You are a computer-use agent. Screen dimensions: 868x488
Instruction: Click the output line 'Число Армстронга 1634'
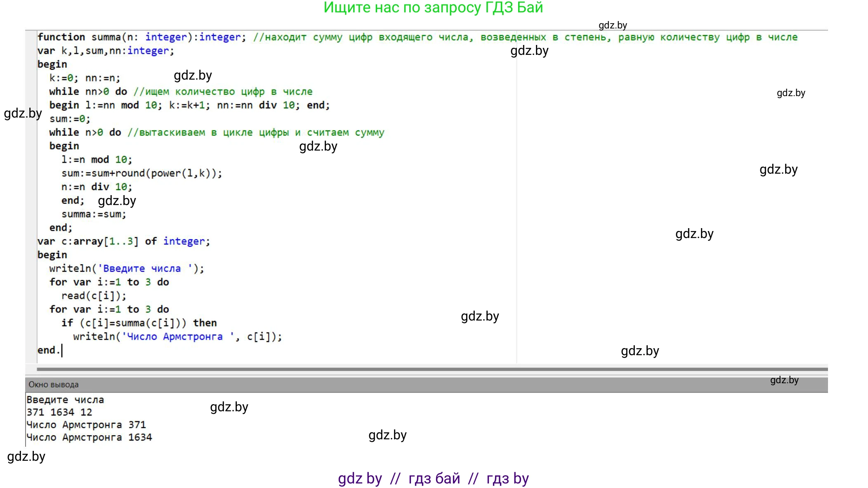pyautogui.click(x=89, y=437)
